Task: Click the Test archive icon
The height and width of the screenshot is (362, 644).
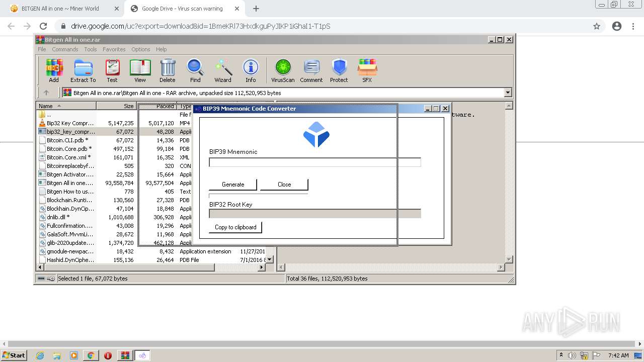Action: 112,70
